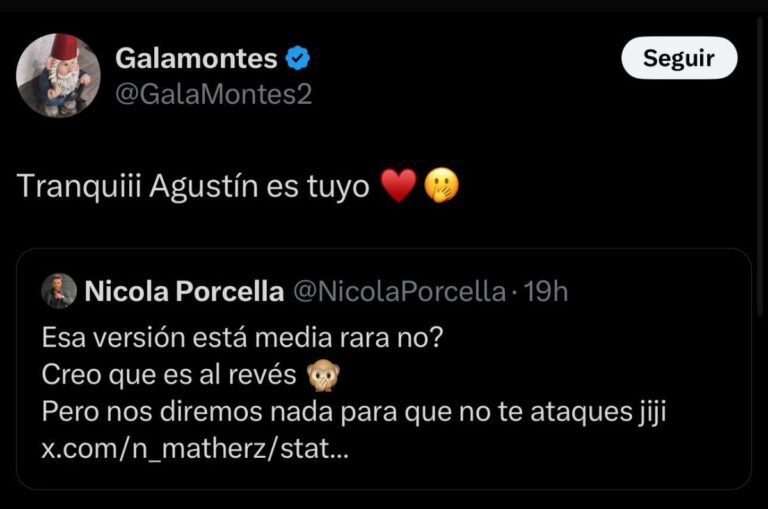Open the 19h timestamp of quoted tweet

click(x=546, y=292)
